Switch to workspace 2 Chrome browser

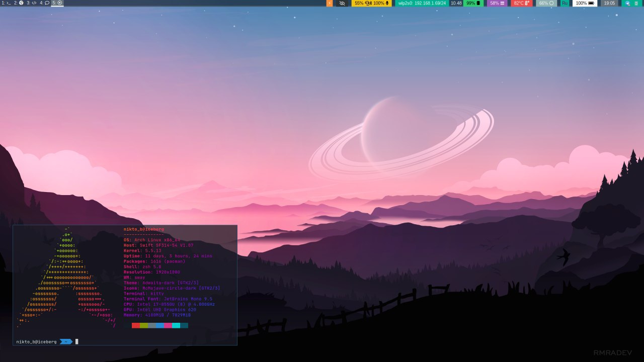(19, 3)
